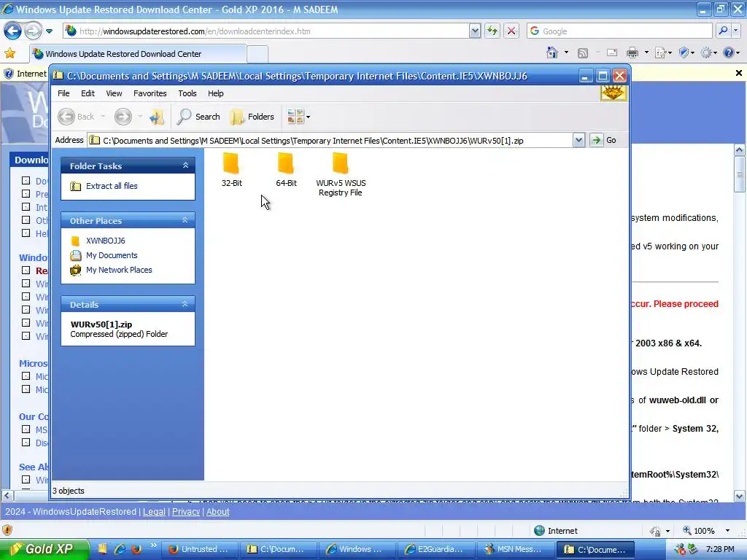Open browser address bar dropdown arrow
Image resolution: width=747 pixels, height=560 pixels.
click(x=475, y=31)
